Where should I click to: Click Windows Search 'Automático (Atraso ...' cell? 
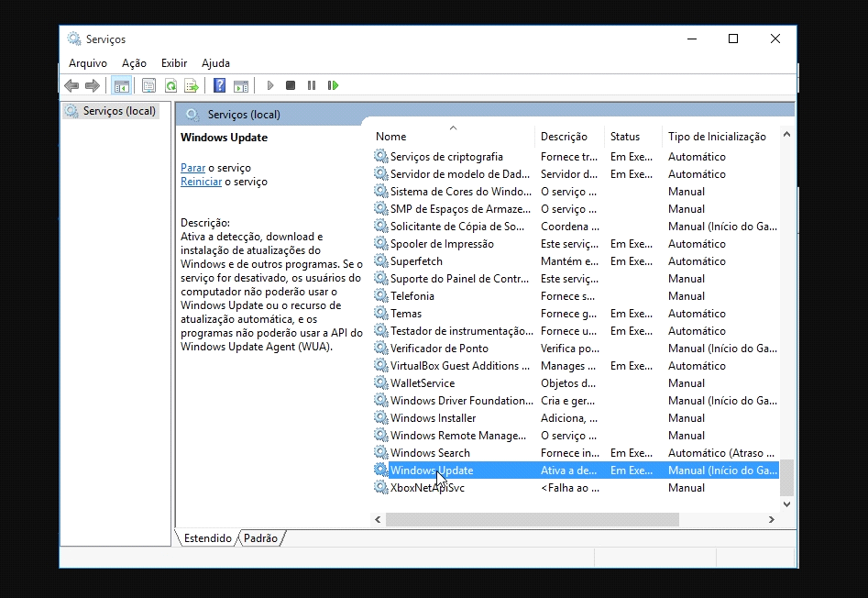coord(720,453)
